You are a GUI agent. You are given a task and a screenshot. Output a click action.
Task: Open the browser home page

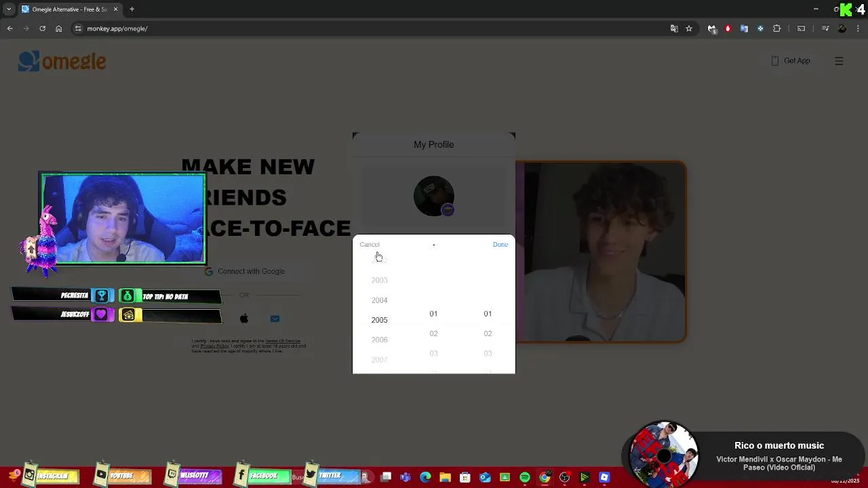coord(58,28)
